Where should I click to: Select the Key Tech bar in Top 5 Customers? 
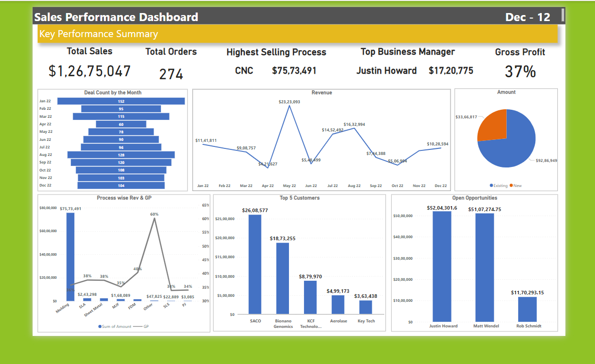(x=366, y=307)
